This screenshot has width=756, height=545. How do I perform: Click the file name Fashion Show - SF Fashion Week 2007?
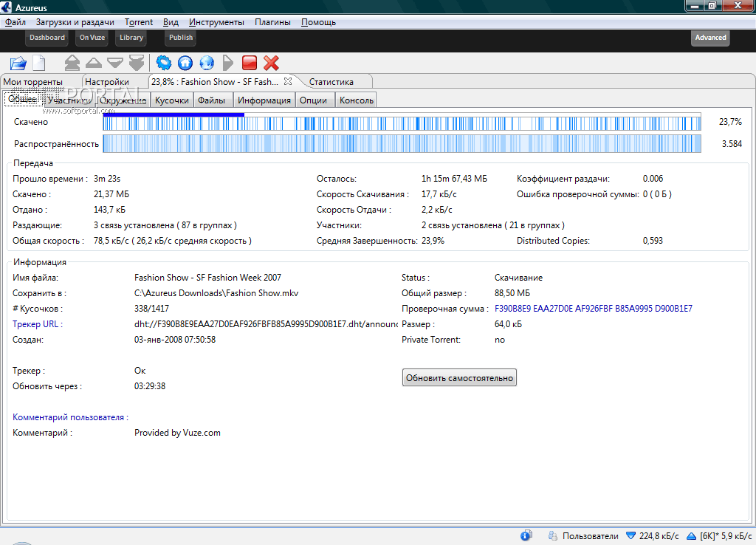tap(207, 278)
